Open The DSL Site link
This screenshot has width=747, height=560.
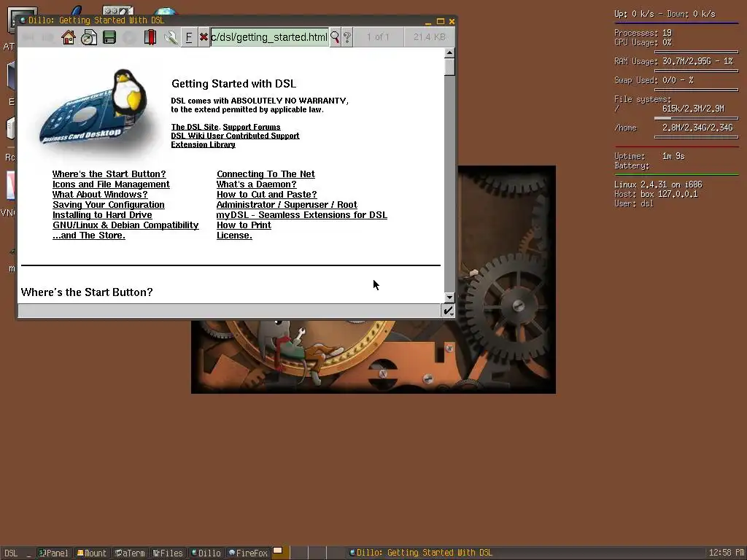[195, 127]
